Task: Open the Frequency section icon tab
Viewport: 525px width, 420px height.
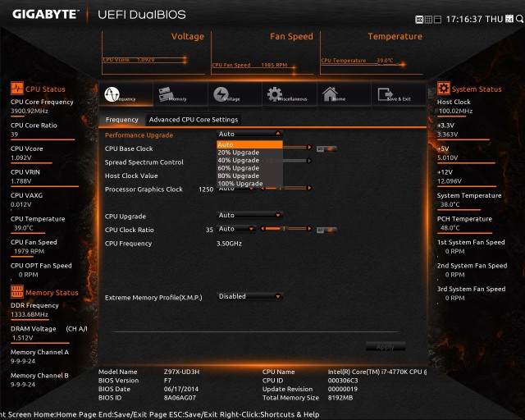Action: 126,94
